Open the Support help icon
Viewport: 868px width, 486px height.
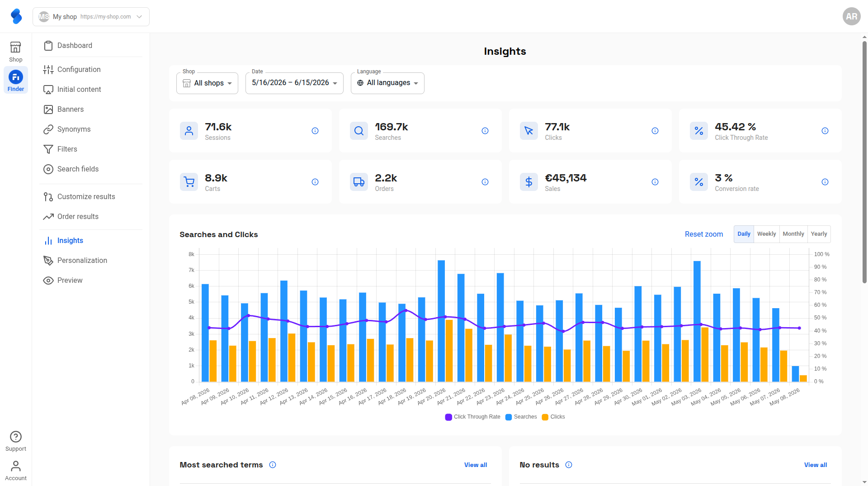pos(16,437)
